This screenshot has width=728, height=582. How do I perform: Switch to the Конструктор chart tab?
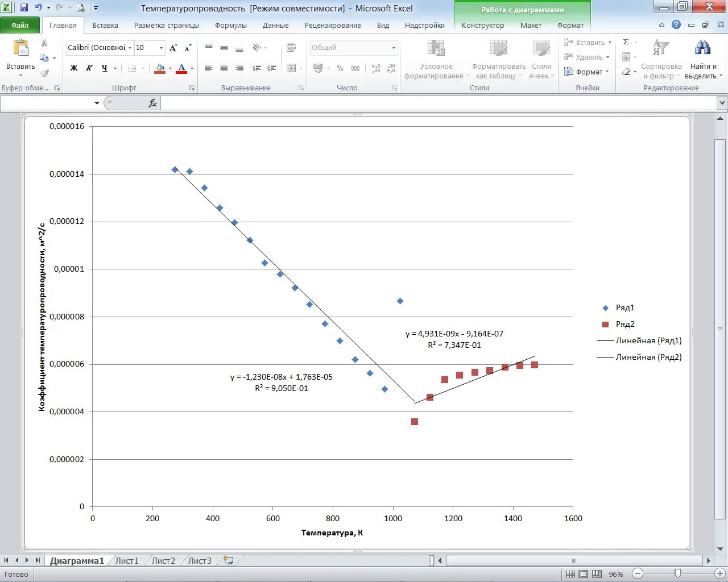(483, 25)
